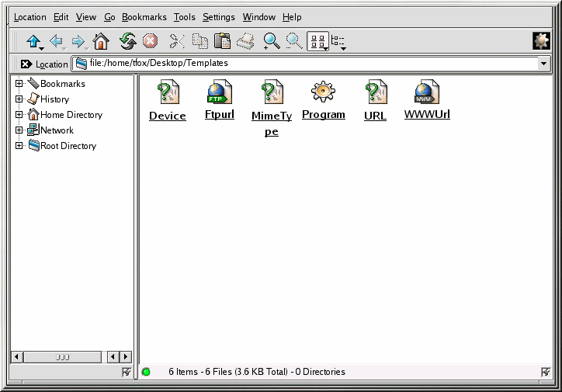Viewport: 562px width, 392px height.
Task: Click the sidebar horizontal scrollbar thumb
Action: (x=63, y=357)
